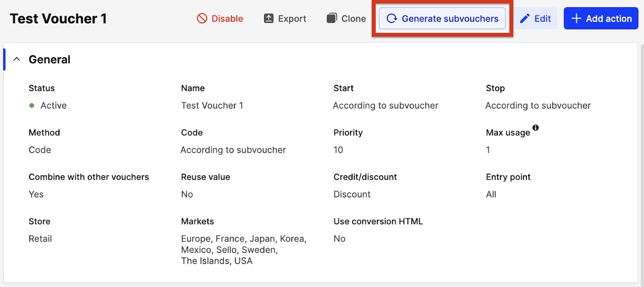Viewport: 644px width, 287px height.
Task: Click the Markets list of countries
Action: 243,250
